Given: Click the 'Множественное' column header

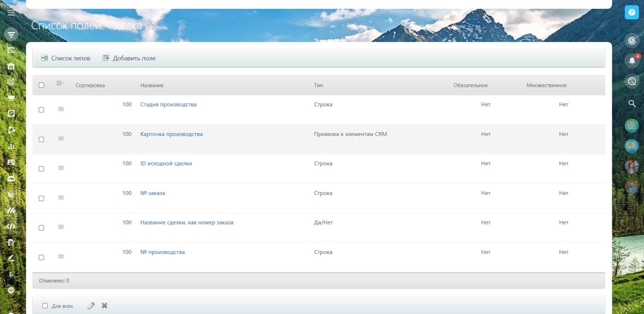Looking at the screenshot, I should (546, 85).
